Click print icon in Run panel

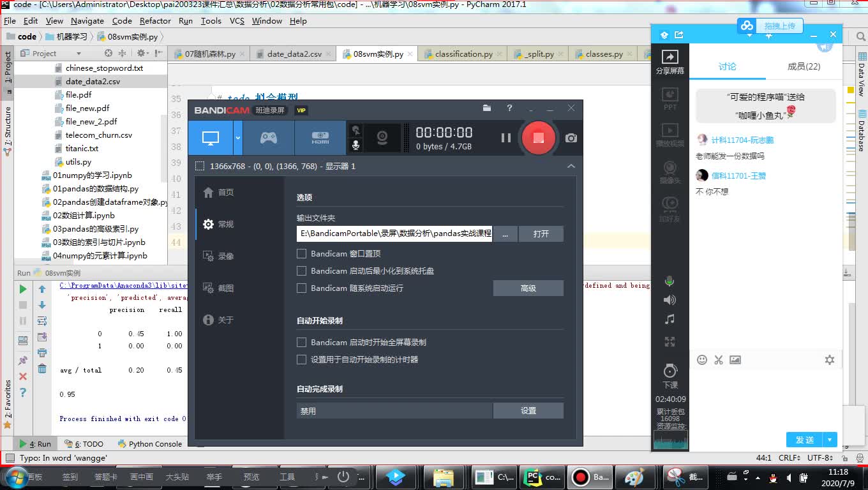click(42, 353)
